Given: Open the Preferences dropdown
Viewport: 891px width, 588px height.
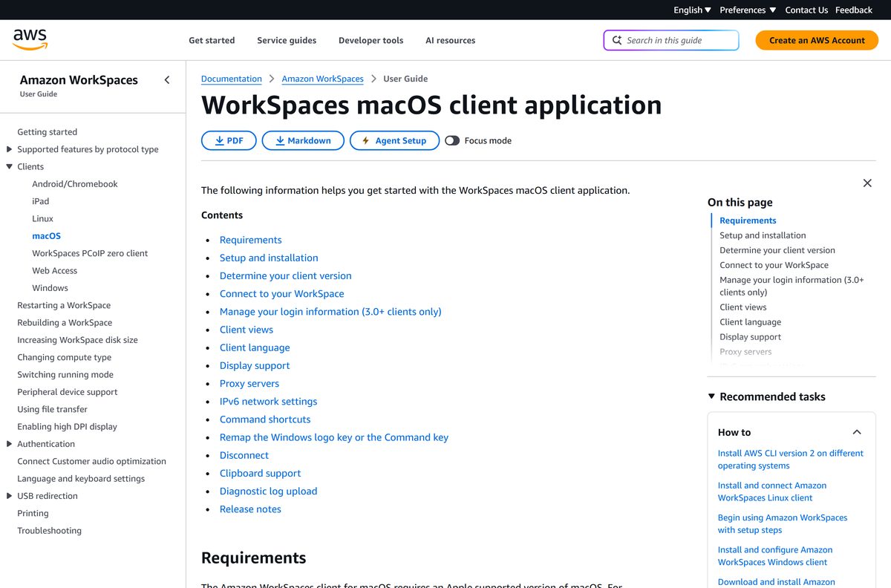Looking at the screenshot, I should coord(748,10).
